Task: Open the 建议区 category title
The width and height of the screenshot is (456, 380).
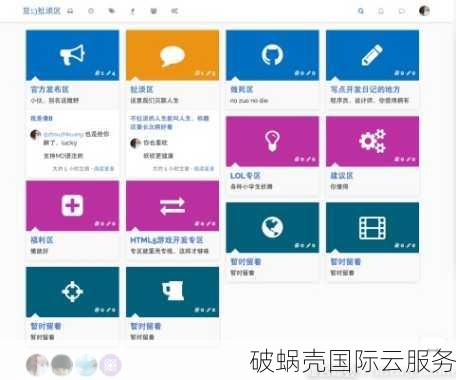Action: click(341, 176)
